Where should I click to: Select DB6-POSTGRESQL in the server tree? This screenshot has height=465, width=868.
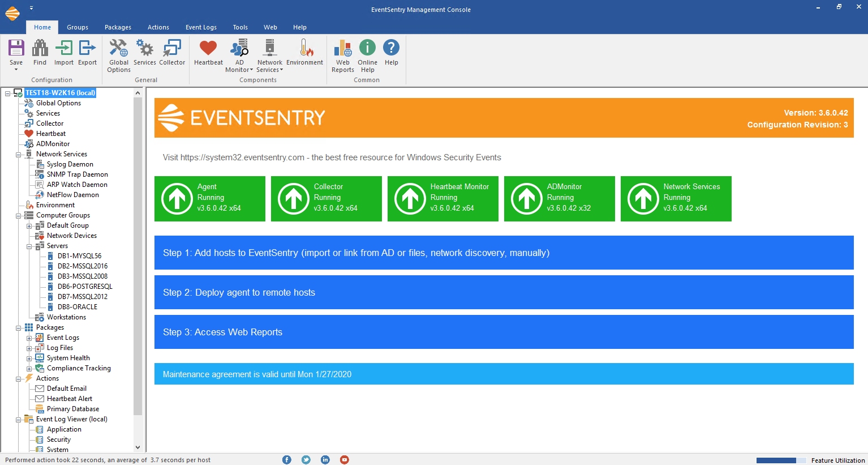click(x=85, y=287)
